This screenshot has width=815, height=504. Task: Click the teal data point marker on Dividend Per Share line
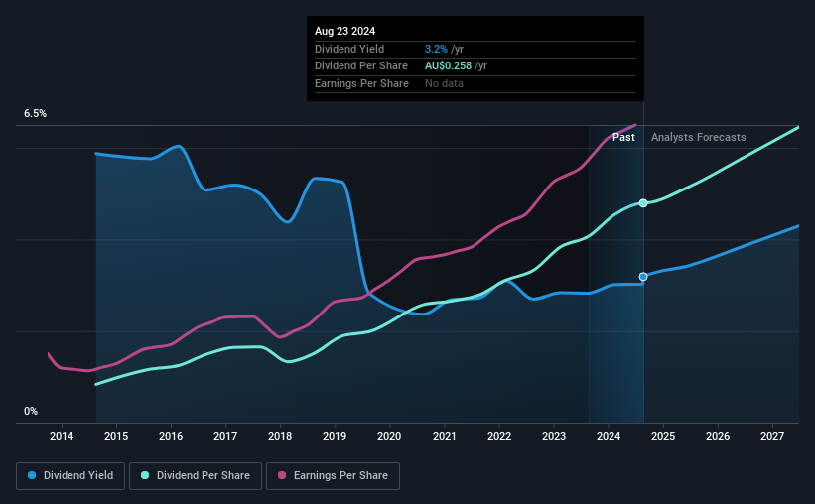(x=643, y=203)
